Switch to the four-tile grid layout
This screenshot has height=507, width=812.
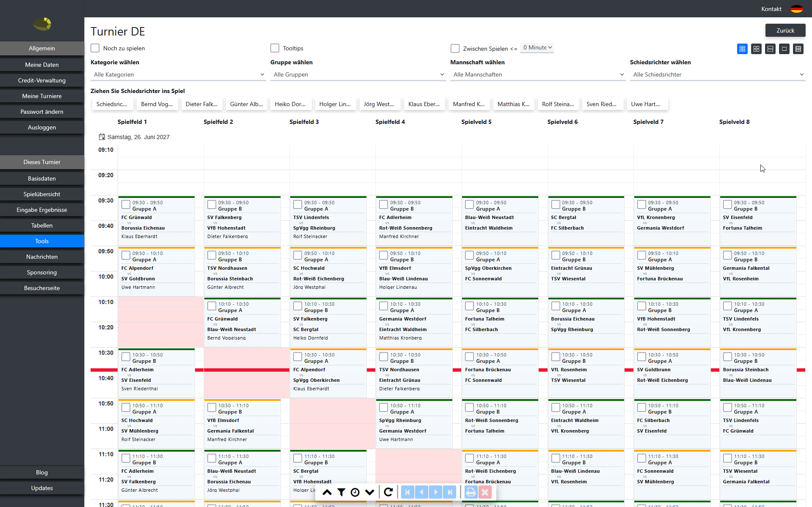click(x=756, y=49)
